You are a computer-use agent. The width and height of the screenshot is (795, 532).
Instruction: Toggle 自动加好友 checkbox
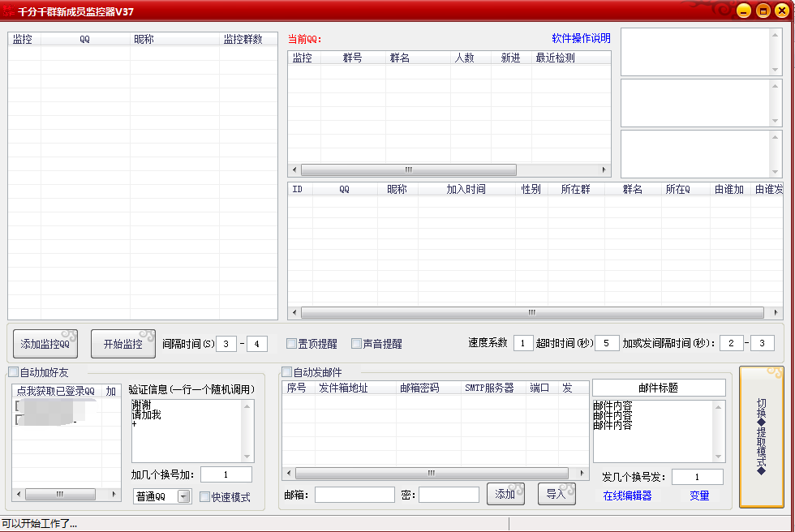point(14,372)
